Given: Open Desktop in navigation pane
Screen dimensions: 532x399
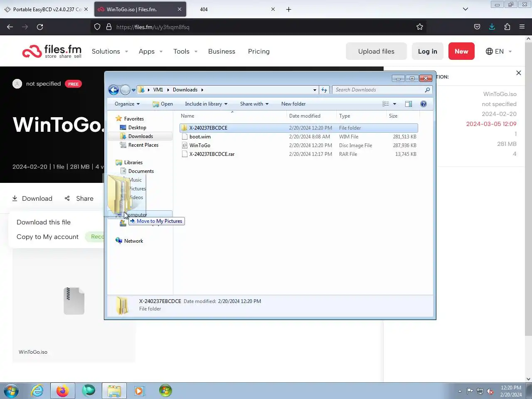Looking at the screenshot, I should pos(137,128).
